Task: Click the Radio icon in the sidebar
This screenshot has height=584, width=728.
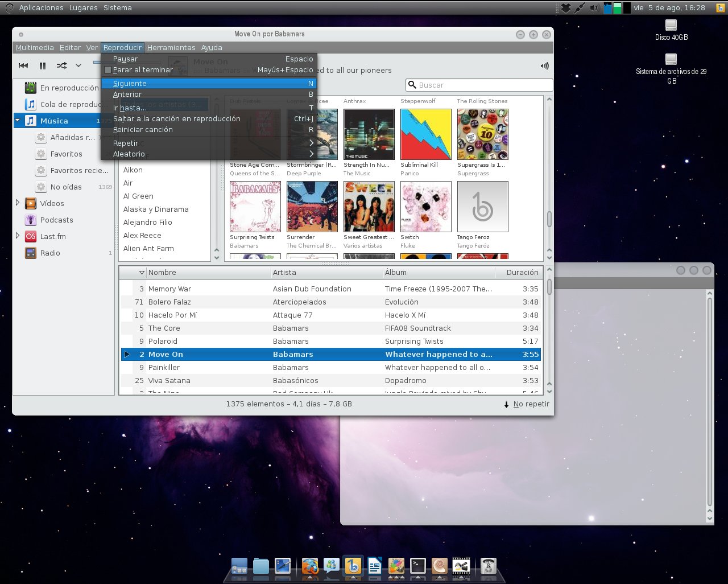Action: pos(31,253)
